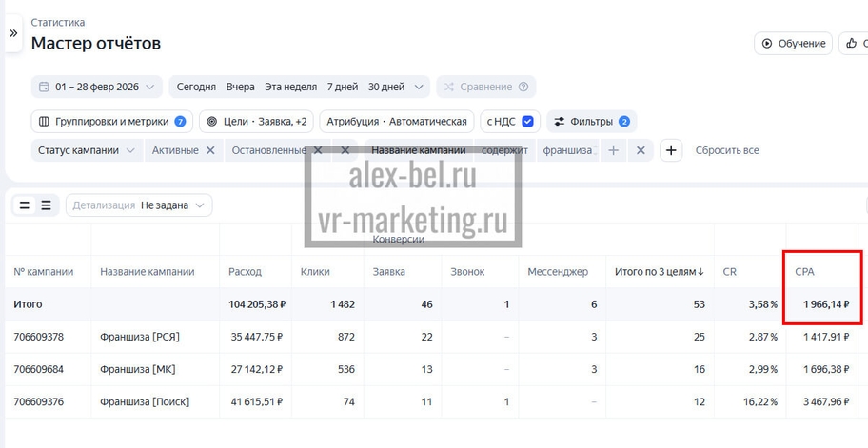Screen dimensions: 868x448
Task: Remove the Остановленные status filter chip
Action: 318,150
